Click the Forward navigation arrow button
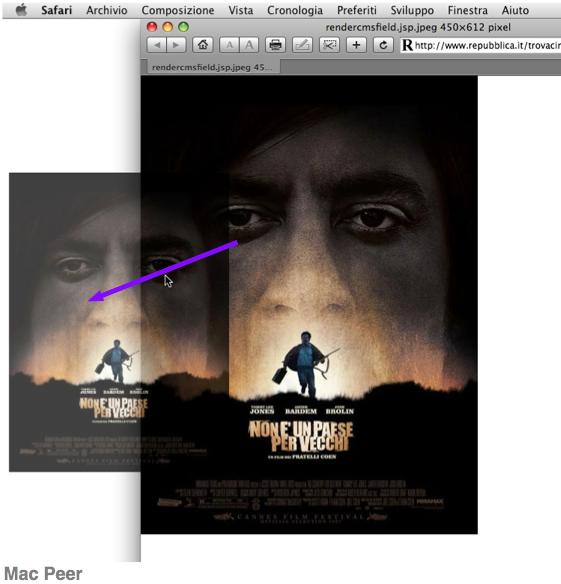The height and width of the screenshot is (584, 561). 176,45
